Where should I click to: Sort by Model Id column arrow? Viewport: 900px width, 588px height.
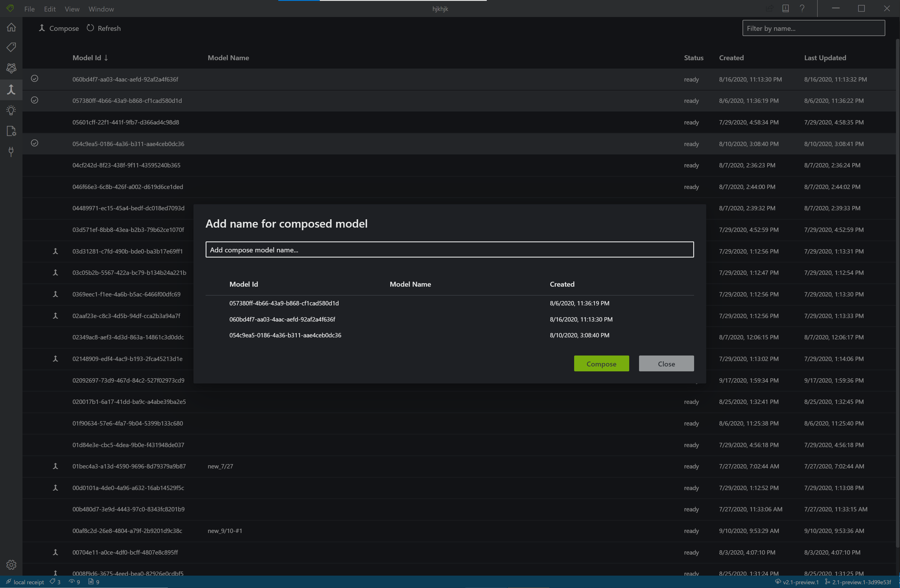[106, 58]
